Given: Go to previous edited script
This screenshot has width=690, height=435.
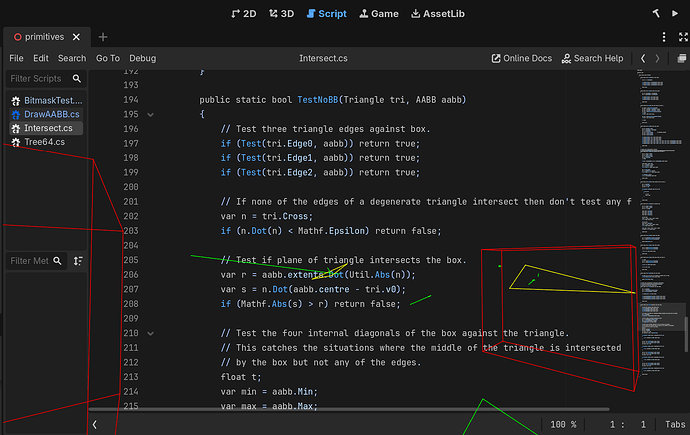Looking at the screenshot, I should click(x=643, y=58).
